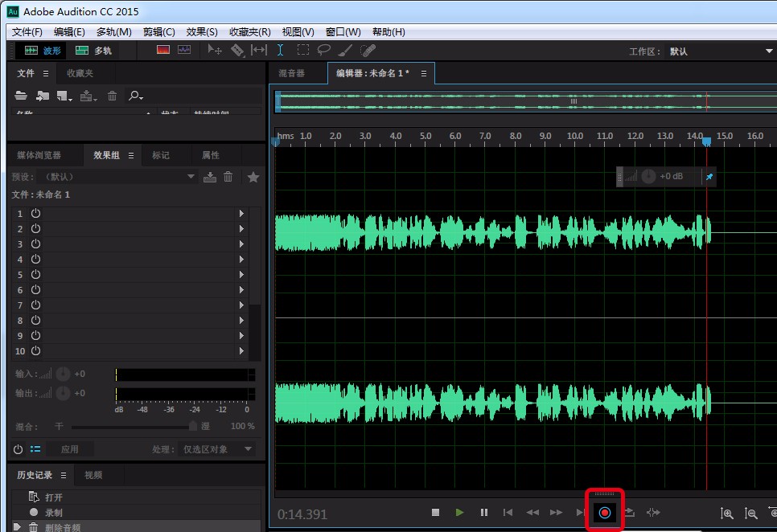
Task: Open the 效果(S) menu
Action: pyautogui.click(x=202, y=32)
